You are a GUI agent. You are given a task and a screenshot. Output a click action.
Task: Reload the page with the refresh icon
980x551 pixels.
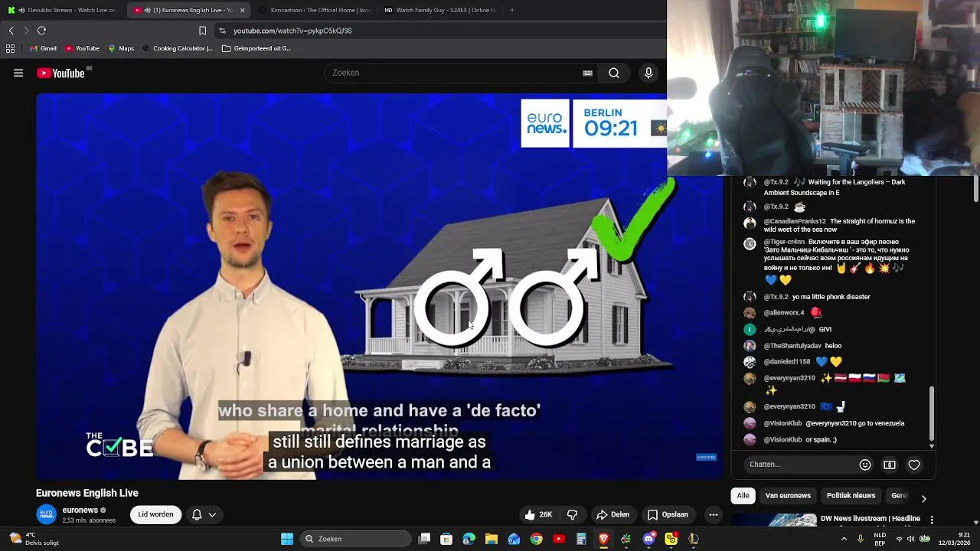pos(41,31)
